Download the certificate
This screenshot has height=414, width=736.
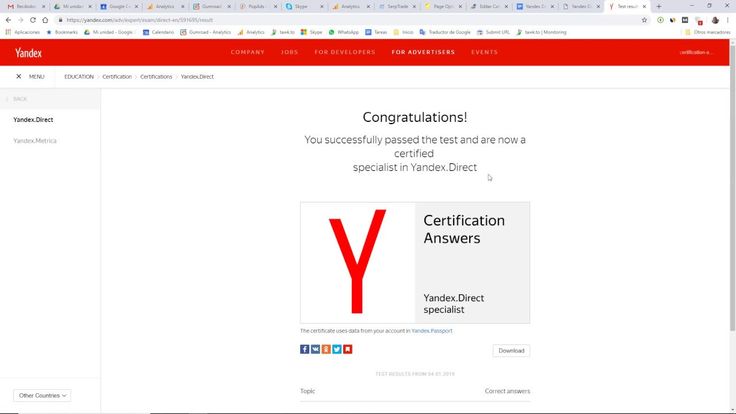(x=511, y=351)
